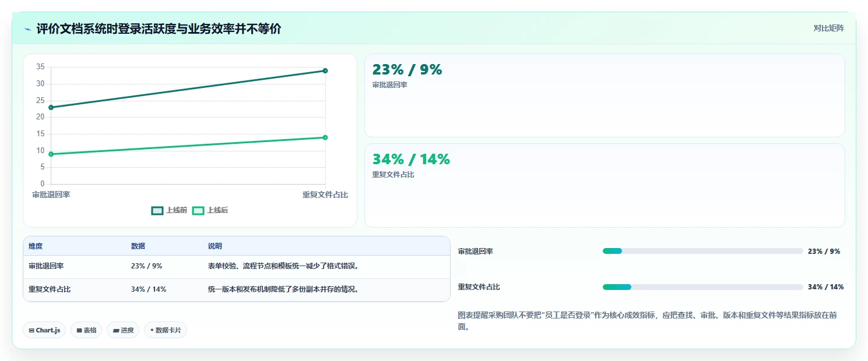
Task: Click the 图表提醒采购团队 summary paragraph
Action: pyautogui.click(x=648, y=321)
